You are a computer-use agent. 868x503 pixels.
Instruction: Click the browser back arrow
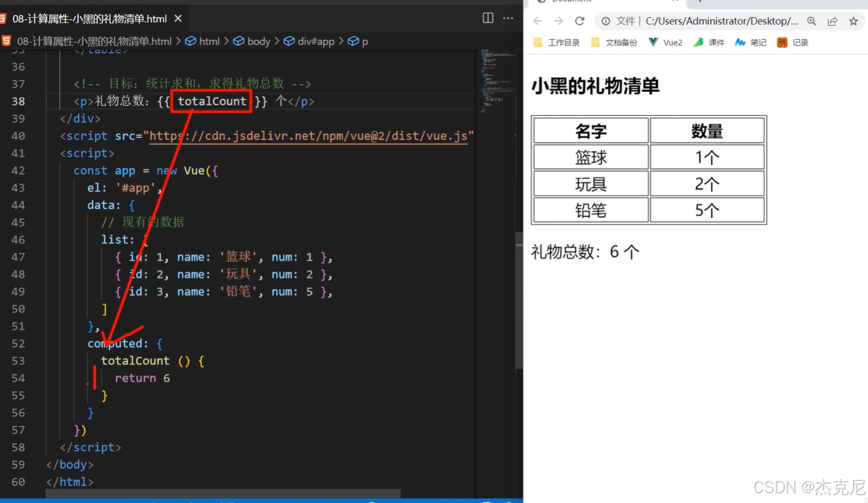[538, 21]
